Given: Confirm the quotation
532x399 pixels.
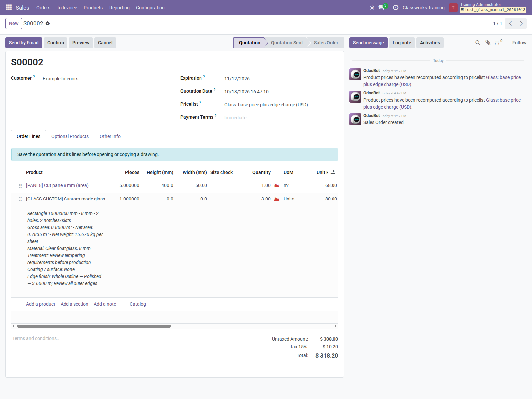Looking at the screenshot, I should pos(56,43).
